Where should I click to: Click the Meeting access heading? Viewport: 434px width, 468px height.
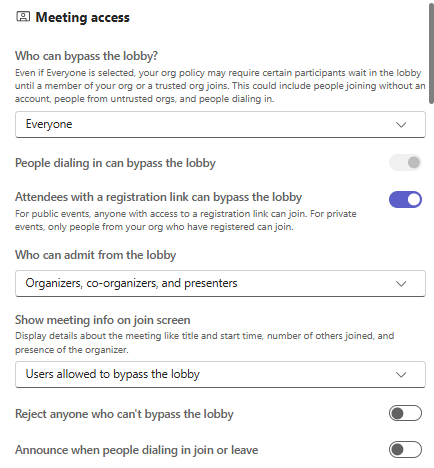point(82,17)
